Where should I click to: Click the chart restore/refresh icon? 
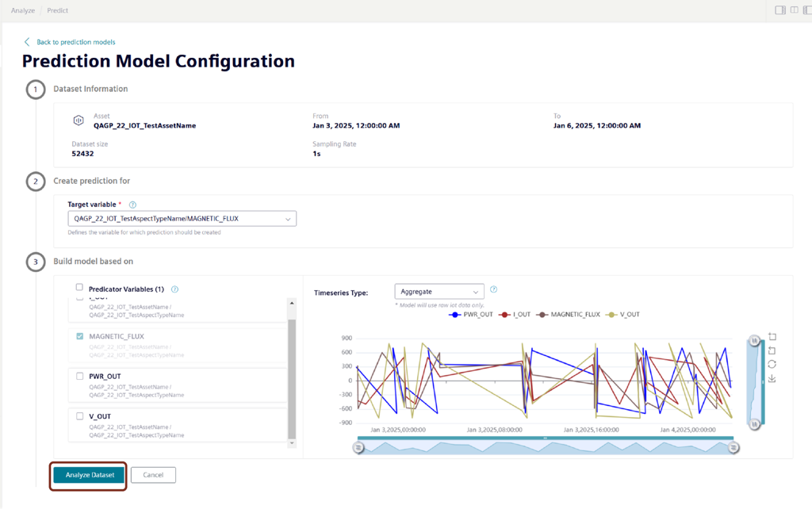772,365
